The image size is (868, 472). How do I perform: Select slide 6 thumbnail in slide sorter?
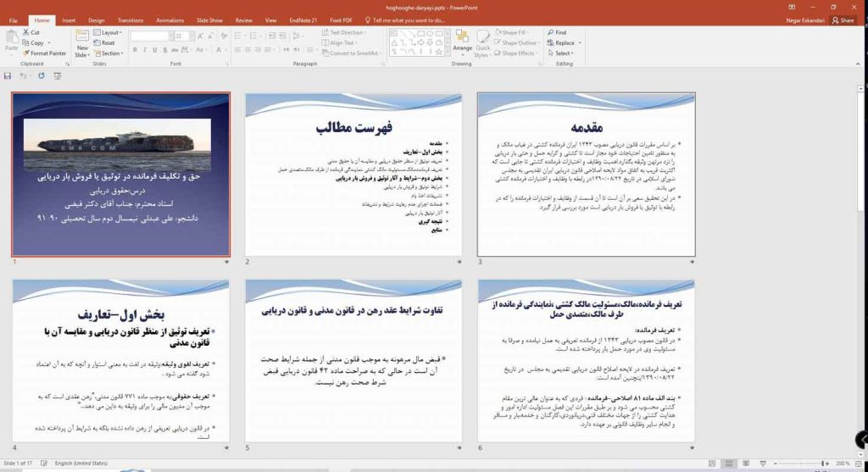pos(587,360)
